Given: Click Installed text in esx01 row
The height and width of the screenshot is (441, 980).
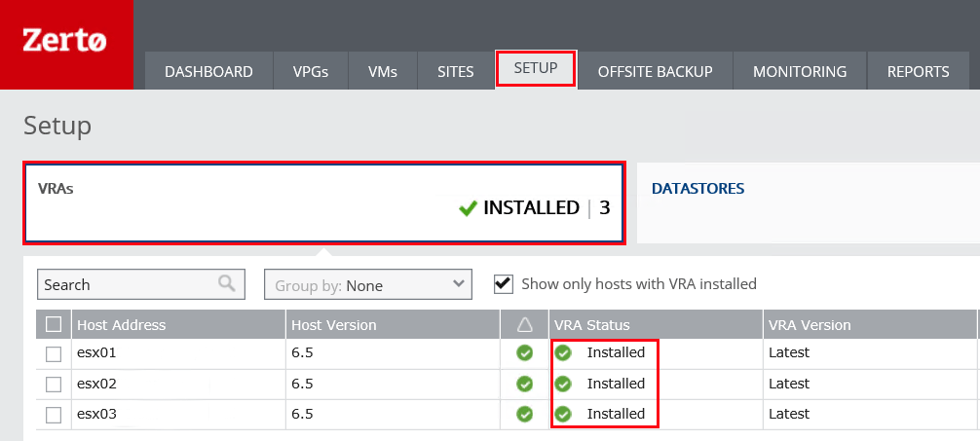Looking at the screenshot, I should click(616, 352).
